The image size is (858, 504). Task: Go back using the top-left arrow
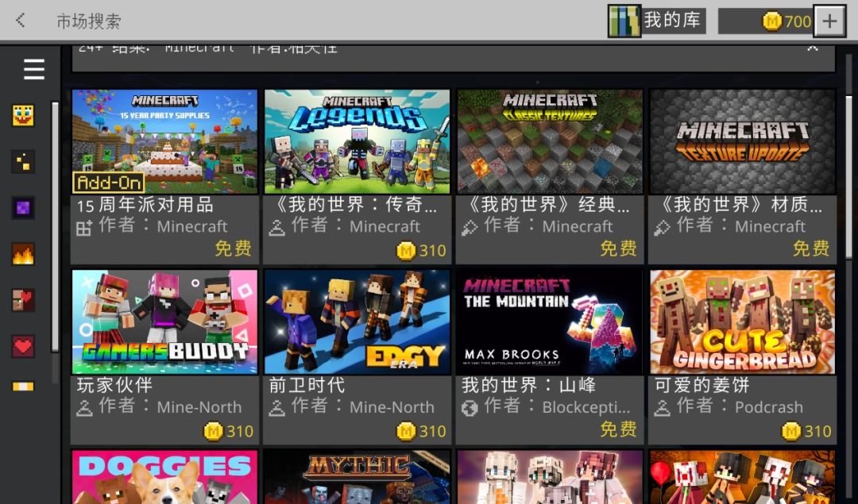[21, 21]
